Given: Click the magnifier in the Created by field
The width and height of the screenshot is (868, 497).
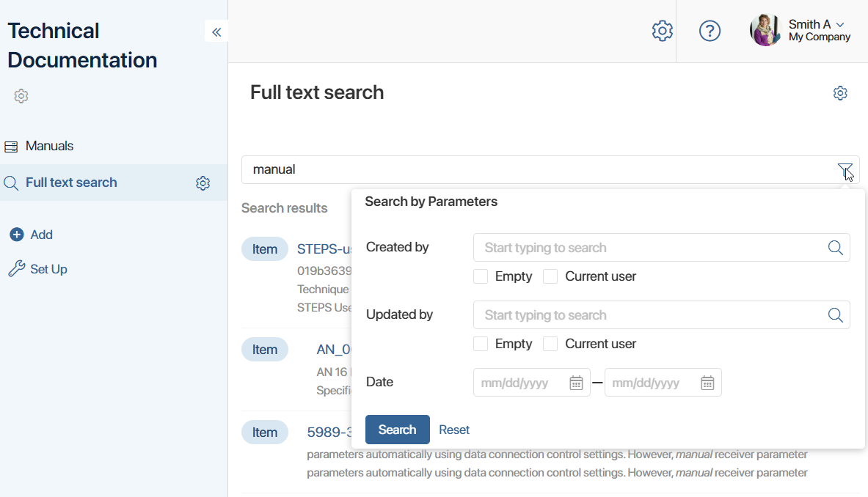Looking at the screenshot, I should (x=835, y=247).
